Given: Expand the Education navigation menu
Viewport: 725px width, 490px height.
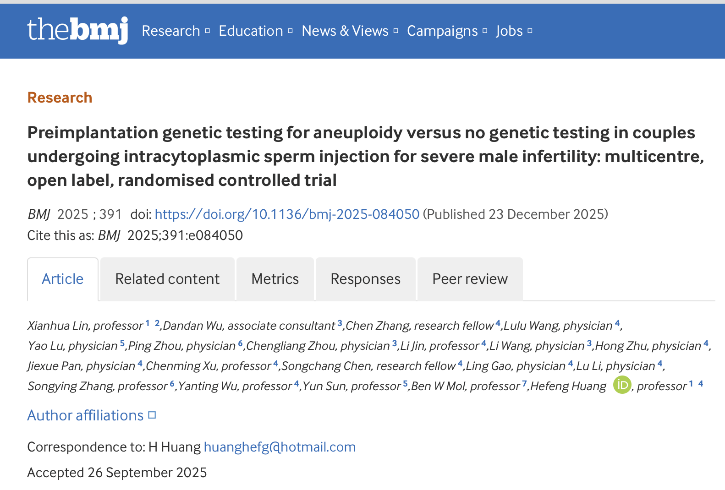Looking at the screenshot, I should click(x=256, y=31).
